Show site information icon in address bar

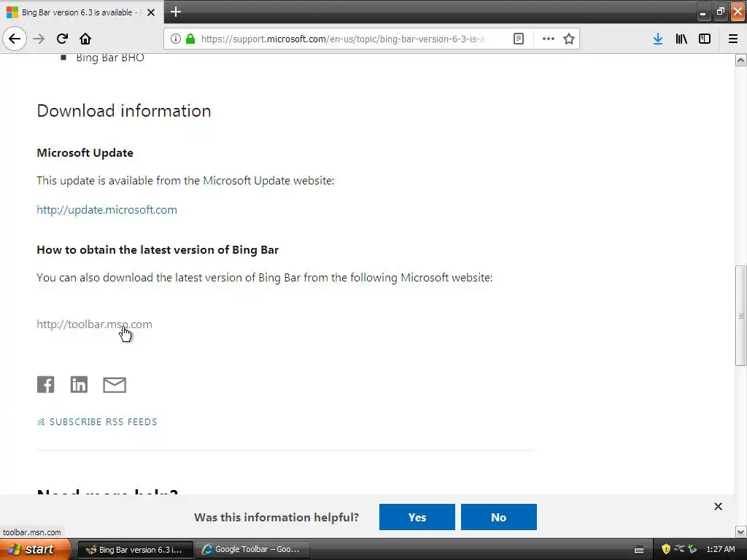(x=175, y=39)
